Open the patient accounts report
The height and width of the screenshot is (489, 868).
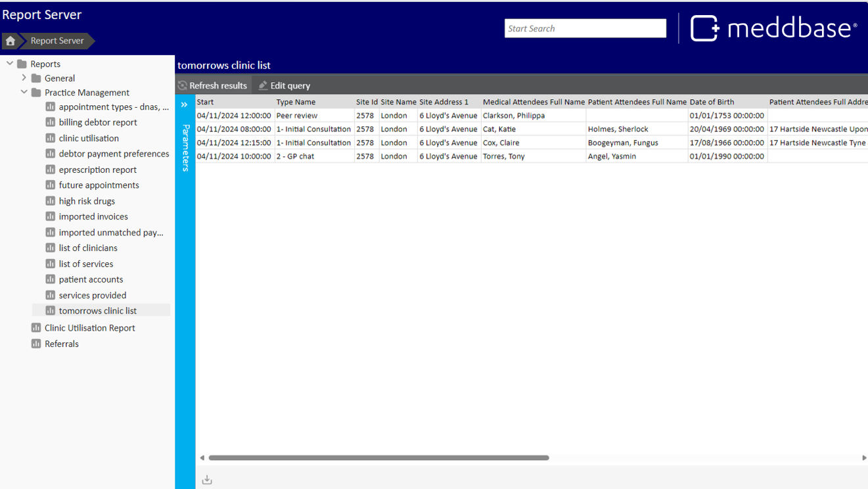click(91, 279)
